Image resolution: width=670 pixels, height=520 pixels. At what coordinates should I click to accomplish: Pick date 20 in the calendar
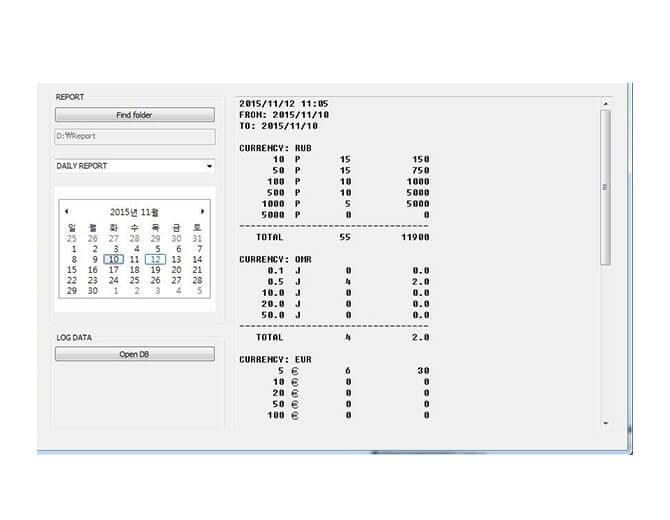(176, 270)
